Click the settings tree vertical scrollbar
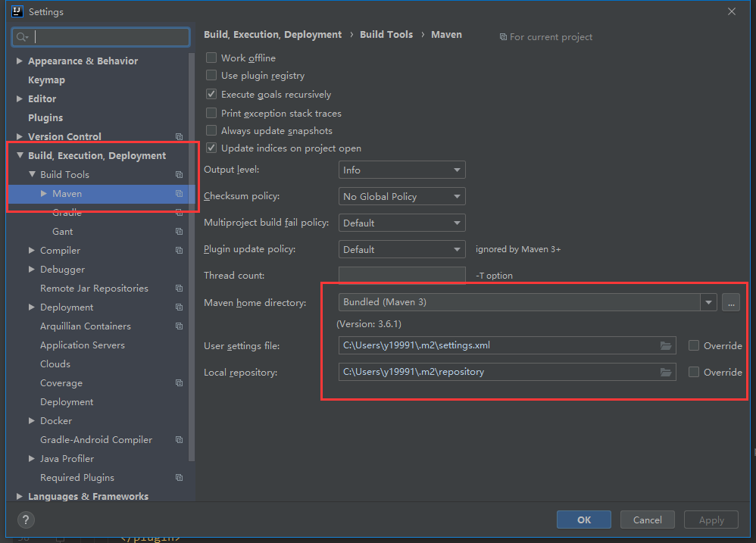Image resolution: width=756 pixels, height=543 pixels. pos(192,255)
